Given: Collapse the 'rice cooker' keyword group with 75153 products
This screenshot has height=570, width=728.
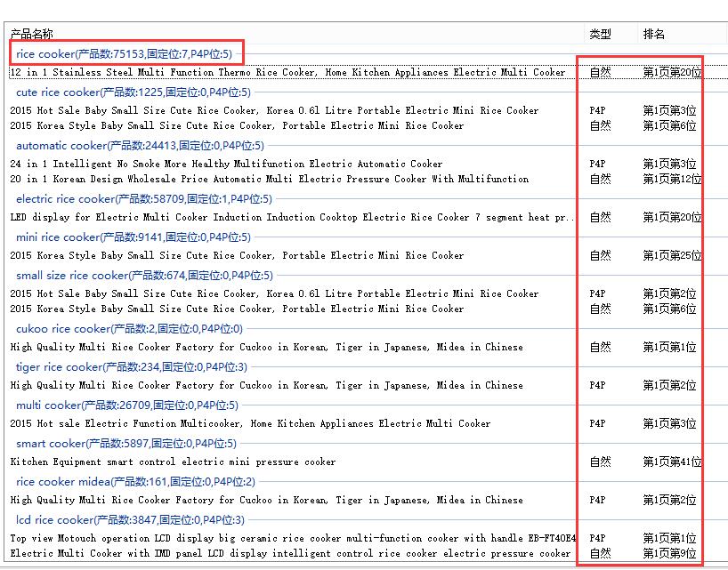Looking at the screenshot, I should pyautogui.click(x=124, y=54).
